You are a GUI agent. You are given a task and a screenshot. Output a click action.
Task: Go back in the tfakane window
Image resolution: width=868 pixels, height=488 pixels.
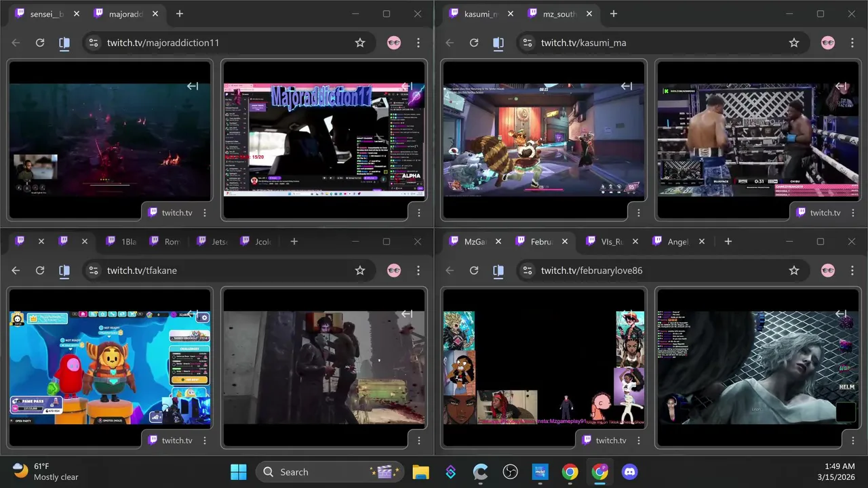16,270
